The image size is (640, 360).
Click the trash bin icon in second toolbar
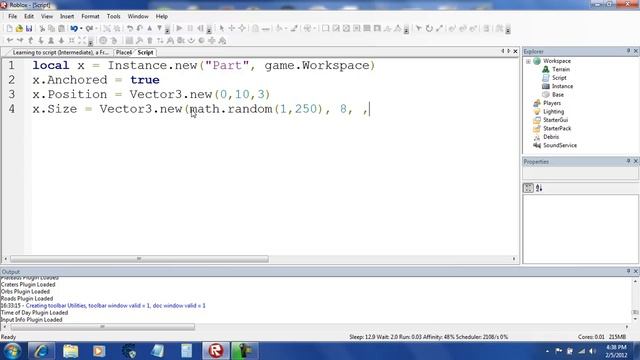click(x=150, y=40)
